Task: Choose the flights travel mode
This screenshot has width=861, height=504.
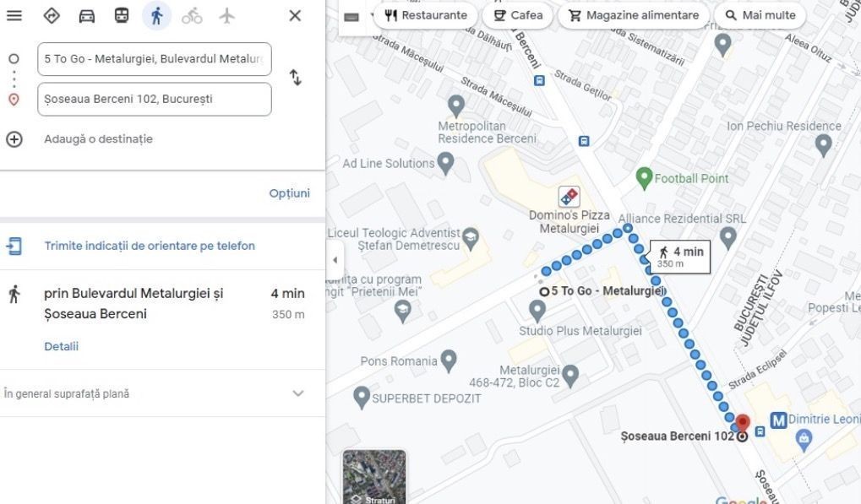Action: [x=226, y=15]
